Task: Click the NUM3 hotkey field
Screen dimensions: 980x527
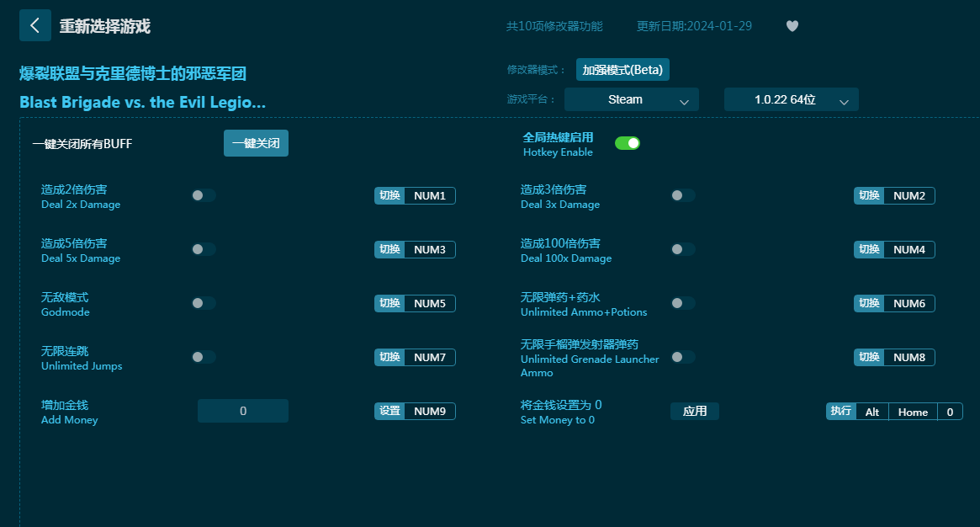Action: click(430, 249)
